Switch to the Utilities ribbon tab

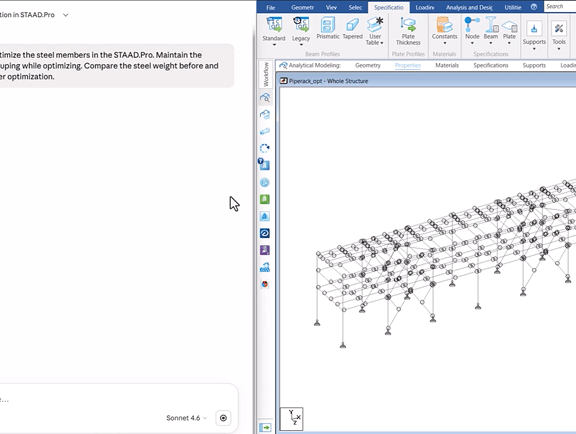point(512,7)
